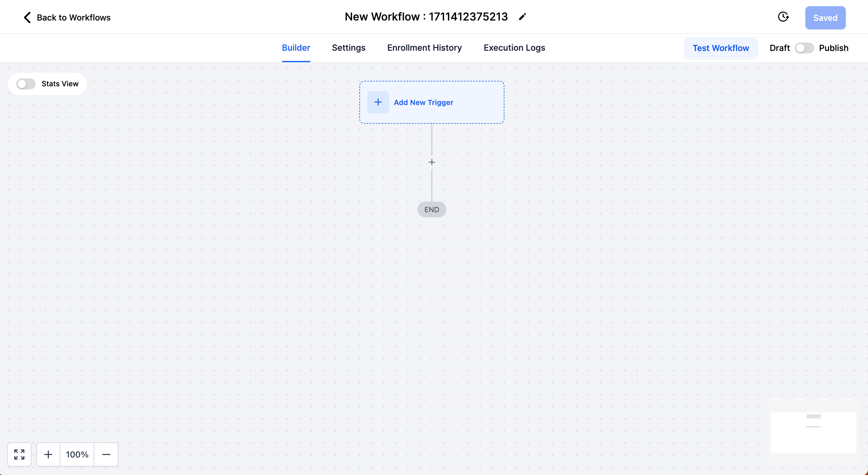Open the Enrollment History tab
Viewport: 868px width, 475px height.
click(424, 48)
